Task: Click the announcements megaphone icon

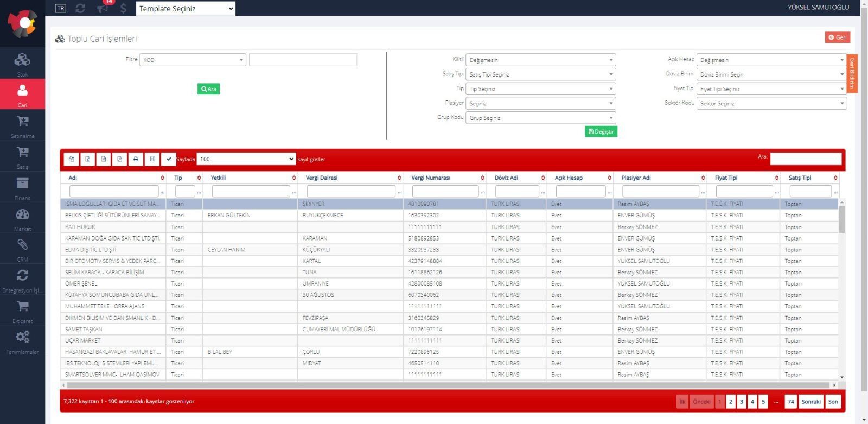Action: tap(103, 8)
